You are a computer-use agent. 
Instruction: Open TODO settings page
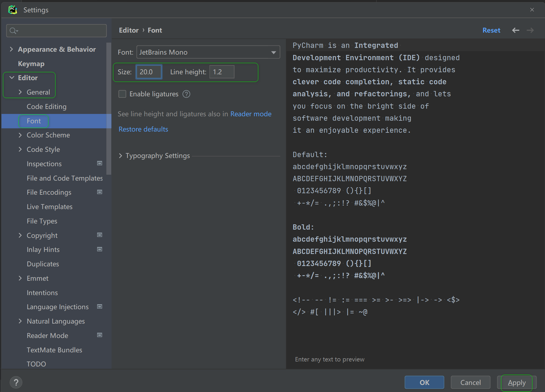pos(36,364)
